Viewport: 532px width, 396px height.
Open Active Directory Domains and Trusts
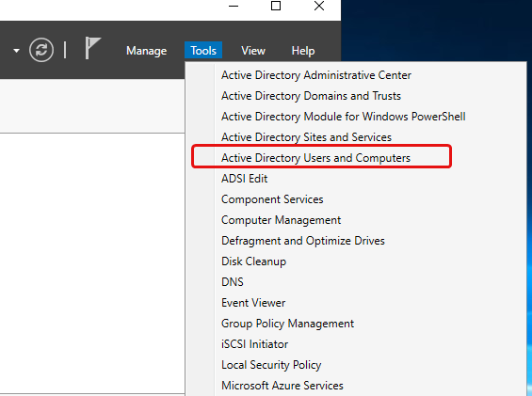click(311, 96)
